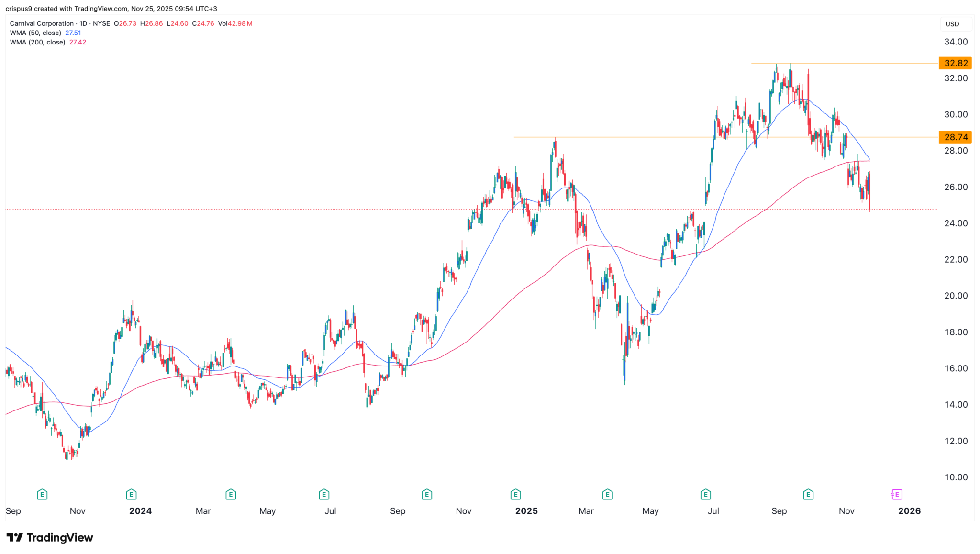Click the leftmost green earnings E marker
Viewport: 980px width, 554px height.
(x=42, y=494)
